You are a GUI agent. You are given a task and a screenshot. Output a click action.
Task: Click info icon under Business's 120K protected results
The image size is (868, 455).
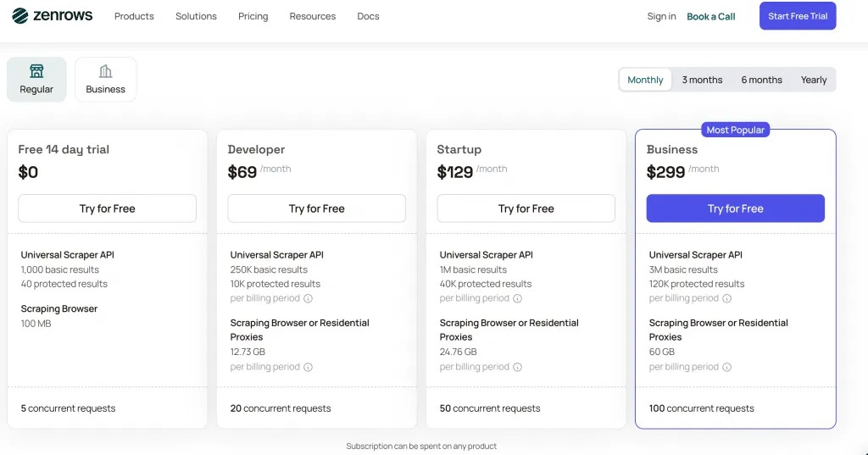pyautogui.click(x=726, y=298)
